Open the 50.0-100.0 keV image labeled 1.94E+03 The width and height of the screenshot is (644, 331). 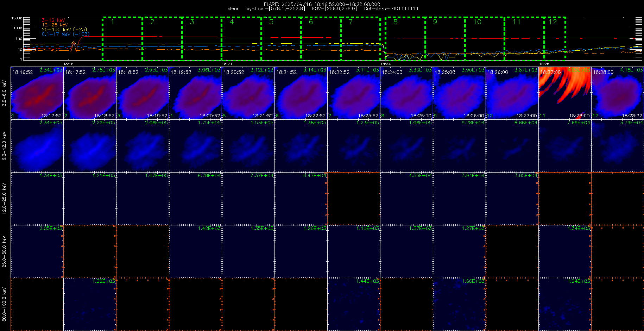tap(565, 304)
